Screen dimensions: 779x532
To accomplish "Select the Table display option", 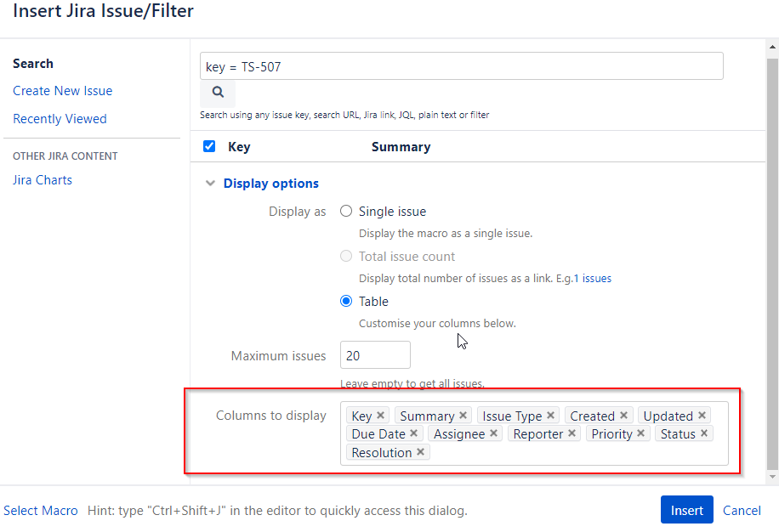I will click(x=346, y=301).
